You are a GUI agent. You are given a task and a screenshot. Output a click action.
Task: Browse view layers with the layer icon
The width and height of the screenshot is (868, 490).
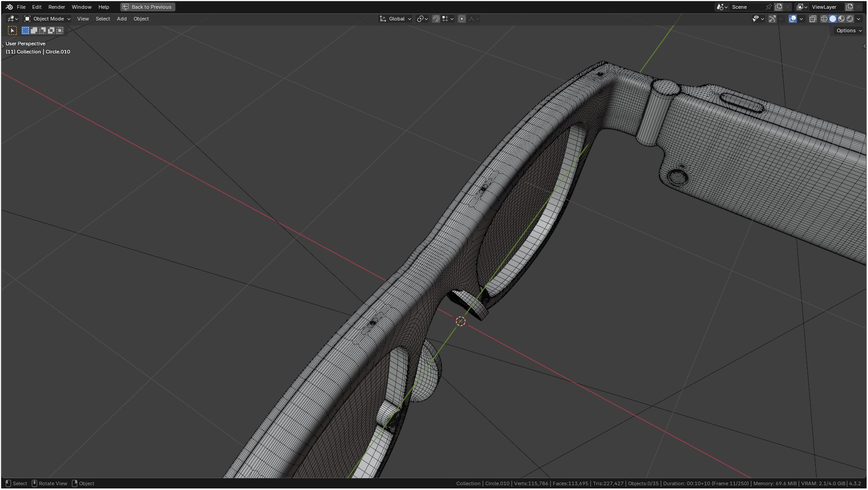[802, 7]
